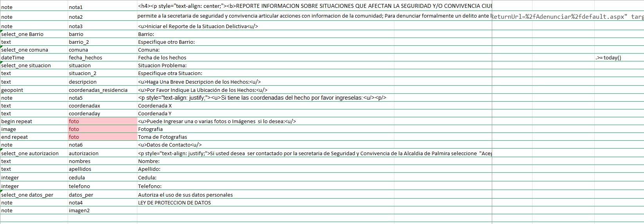Screen dimensions: 644x224
Task: Select the 'imagen2' name cell
Action: (103, 210)
